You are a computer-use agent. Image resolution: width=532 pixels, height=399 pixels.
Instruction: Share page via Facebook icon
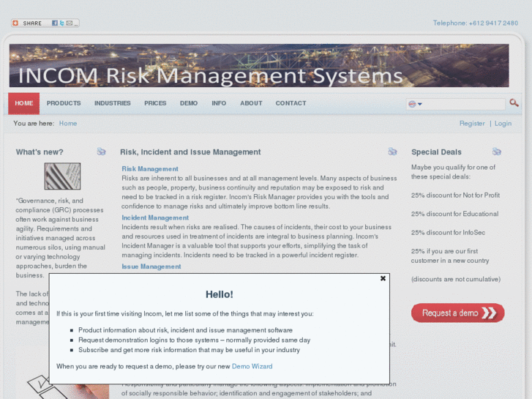pyautogui.click(x=55, y=23)
